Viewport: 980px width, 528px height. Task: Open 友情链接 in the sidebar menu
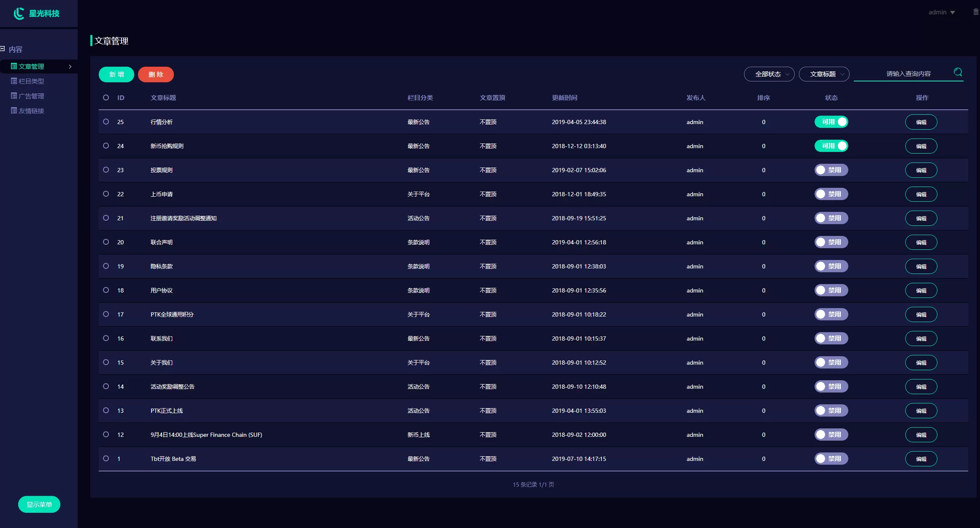point(31,111)
